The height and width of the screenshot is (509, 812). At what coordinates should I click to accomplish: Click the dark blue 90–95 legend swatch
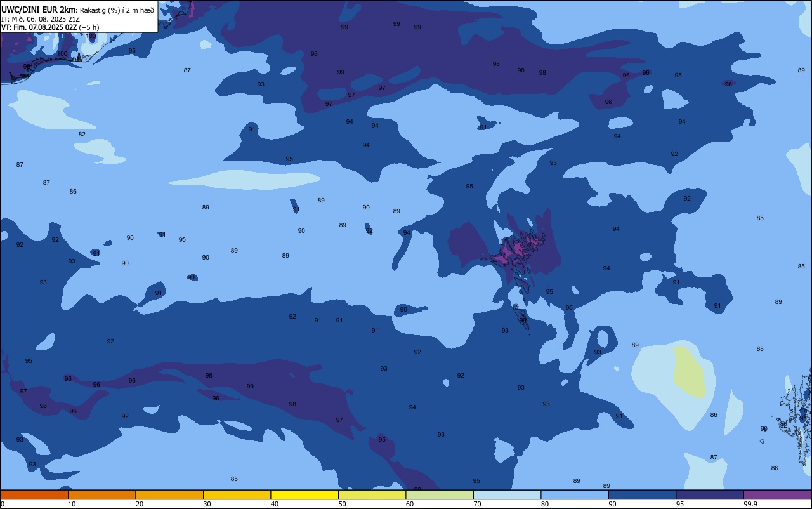point(642,494)
